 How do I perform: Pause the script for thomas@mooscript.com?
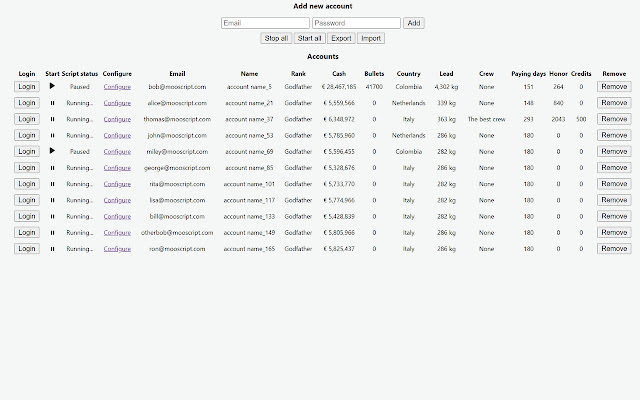click(x=52, y=119)
